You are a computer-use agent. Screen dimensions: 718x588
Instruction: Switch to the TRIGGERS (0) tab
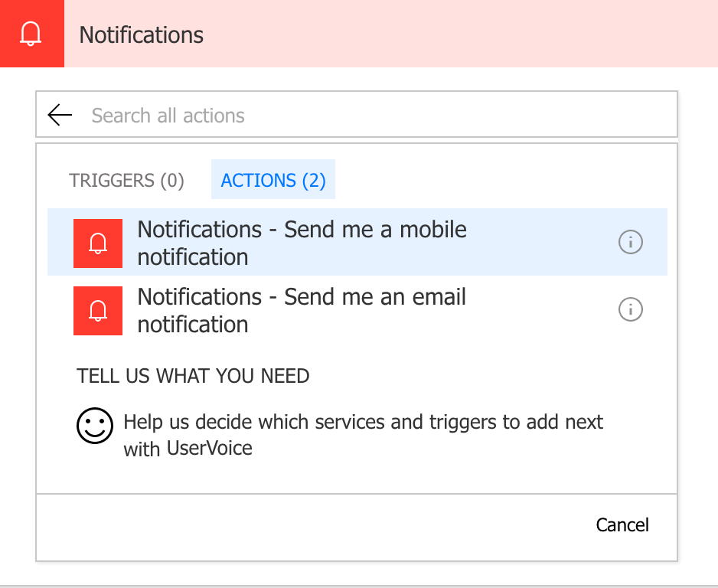tap(126, 180)
